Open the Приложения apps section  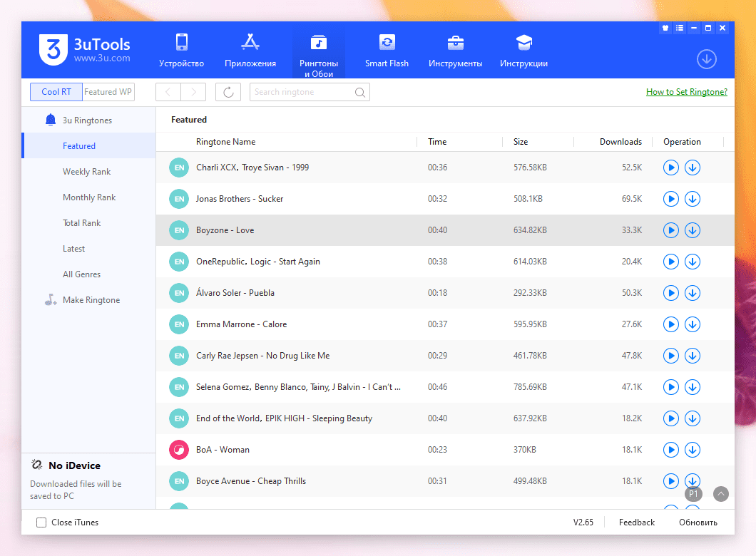[250, 51]
